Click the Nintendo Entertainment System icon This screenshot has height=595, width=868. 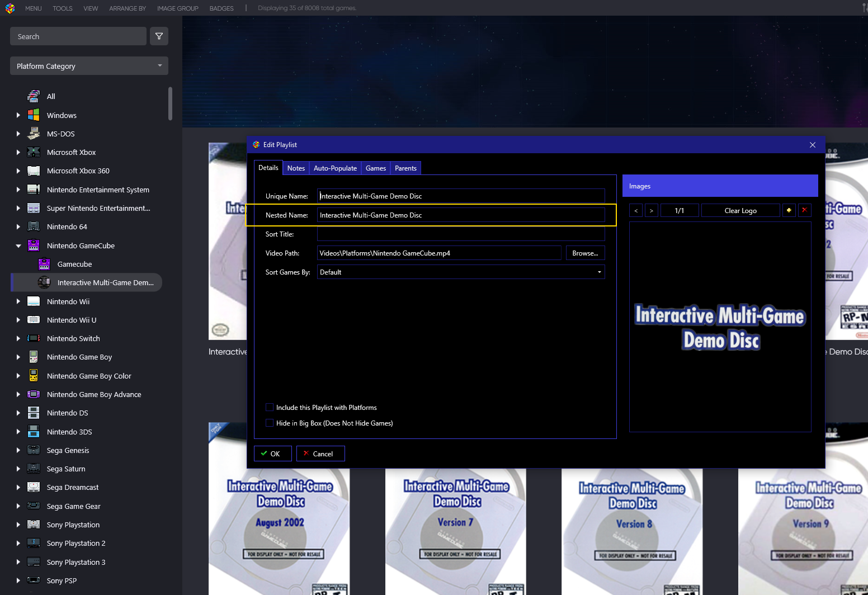[34, 190]
